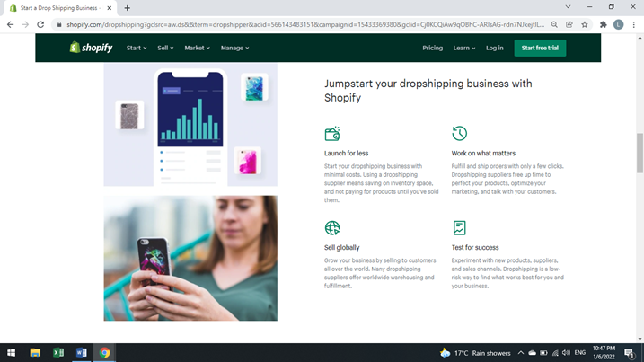The image size is (644, 362).
Task: Open Excel from the taskbar
Action: coord(58,352)
